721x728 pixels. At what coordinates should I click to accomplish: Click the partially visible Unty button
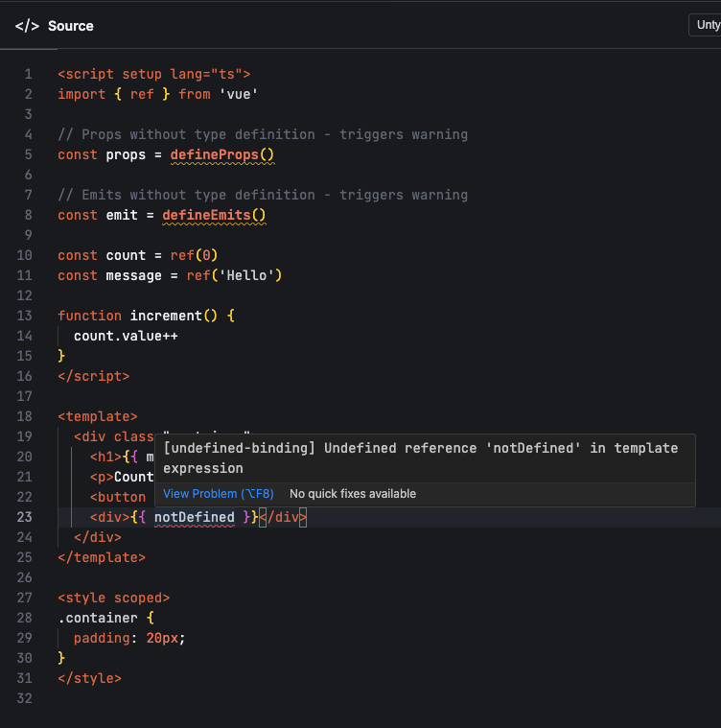click(x=707, y=25)
